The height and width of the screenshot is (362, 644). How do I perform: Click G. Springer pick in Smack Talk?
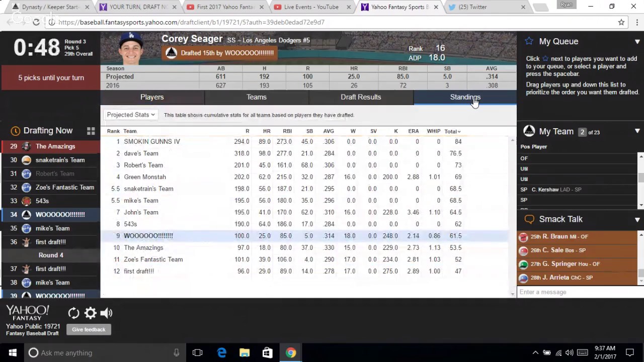point(577,264)
